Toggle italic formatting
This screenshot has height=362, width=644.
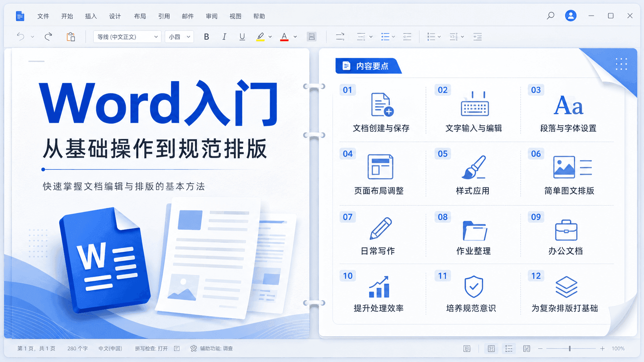click(x=224, y=37)
